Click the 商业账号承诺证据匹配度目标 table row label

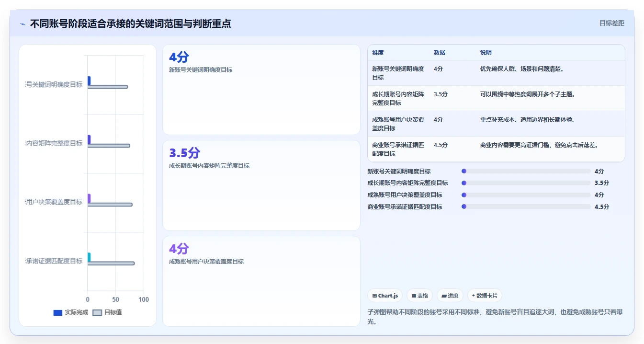point(398,149)
